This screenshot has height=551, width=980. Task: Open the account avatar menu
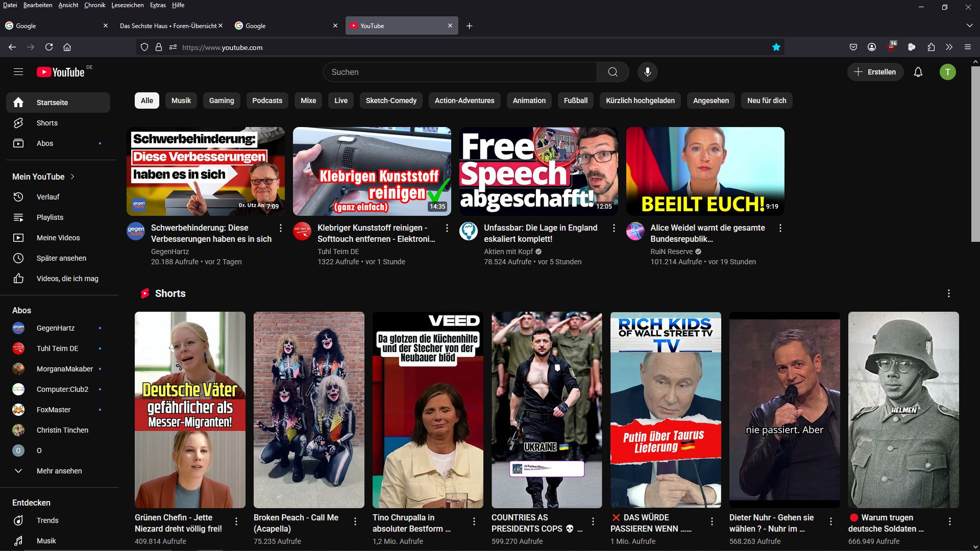[x=947, y=72]
